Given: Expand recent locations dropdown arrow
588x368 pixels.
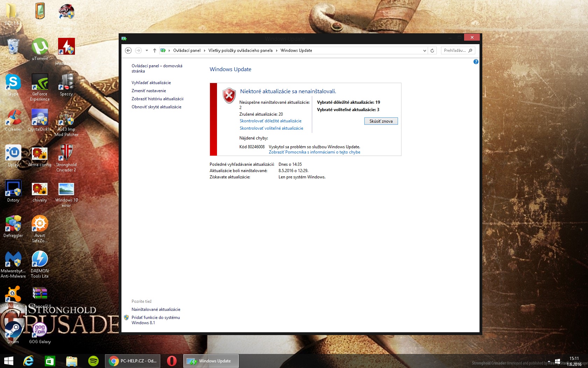Looking at the screenshot, I should [x=147, y=50].
